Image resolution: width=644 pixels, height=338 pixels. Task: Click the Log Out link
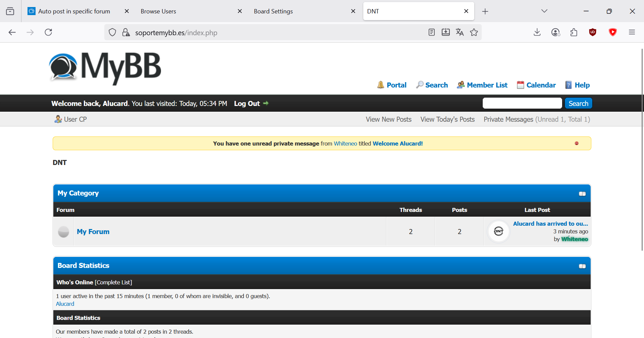247,104
